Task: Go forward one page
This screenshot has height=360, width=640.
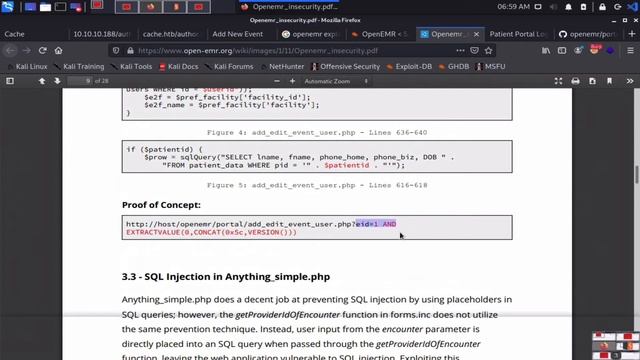Action: point(27,51)
